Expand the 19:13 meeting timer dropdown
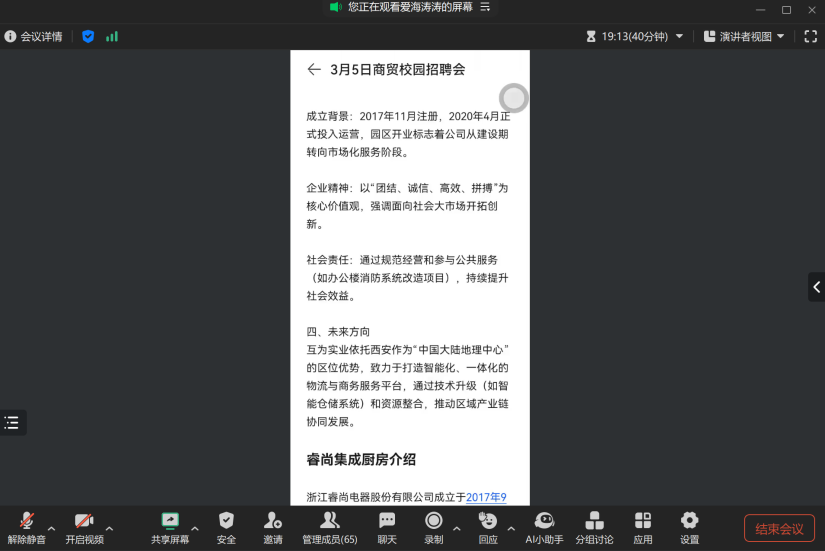 coord(679,36)
